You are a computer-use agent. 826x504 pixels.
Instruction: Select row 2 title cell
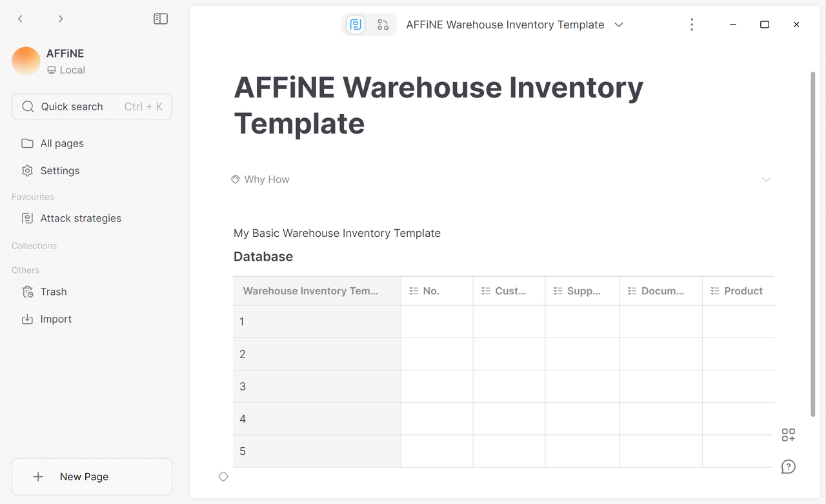(317, 354)
